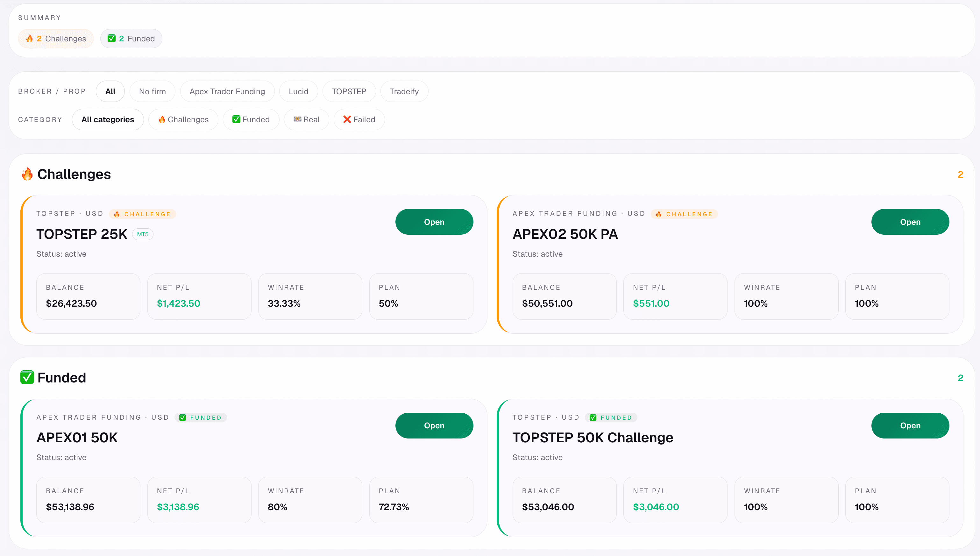Viewport: 980px width, 556px height.
Task: Click the Winrate 100% value on APEX02 card
Action: [756, 303]
